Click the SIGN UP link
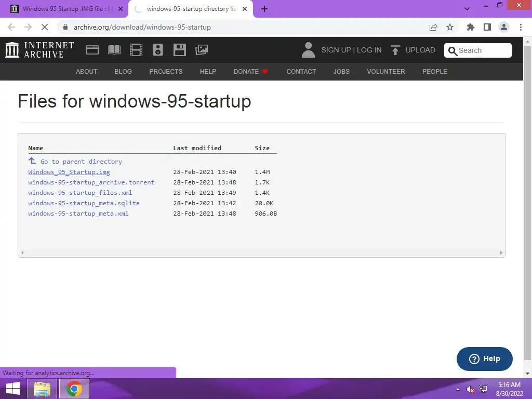Viewport: 532px width, 399px height. pyautogui.click(x=336, y=50)
